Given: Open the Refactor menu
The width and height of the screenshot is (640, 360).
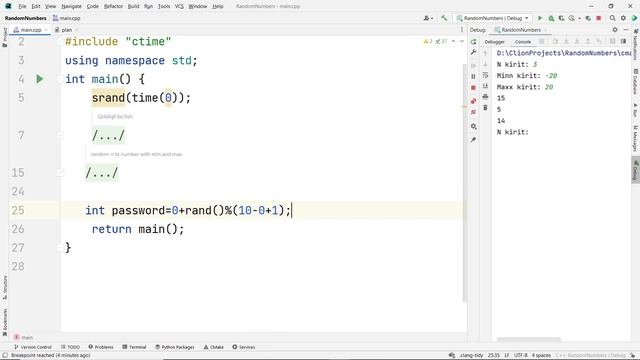Looking at the screenshot, I should click(x=113, y=6).
